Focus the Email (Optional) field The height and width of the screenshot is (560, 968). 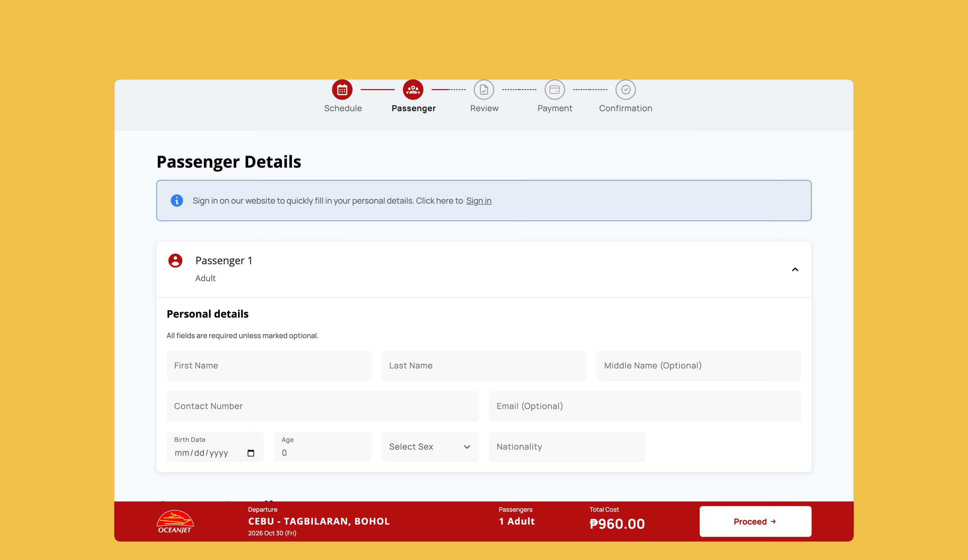pyautogui.click(x=645, y=406)
